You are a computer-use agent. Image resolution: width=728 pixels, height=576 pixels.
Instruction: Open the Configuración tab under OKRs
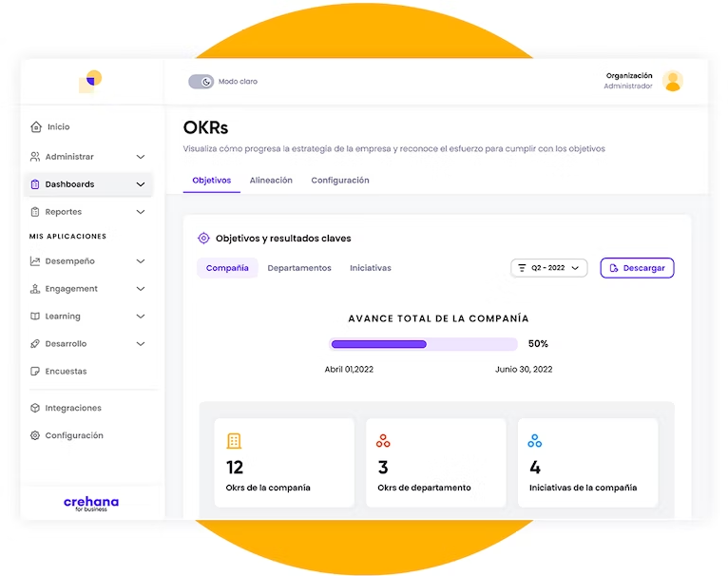pyautogui.click(x=340, y=181)
